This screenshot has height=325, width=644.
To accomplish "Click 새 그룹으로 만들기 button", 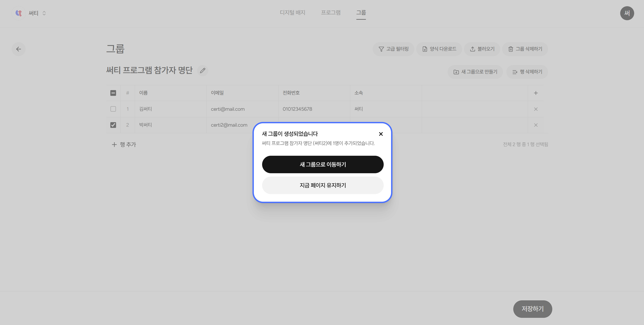I will tap(475, 72).
